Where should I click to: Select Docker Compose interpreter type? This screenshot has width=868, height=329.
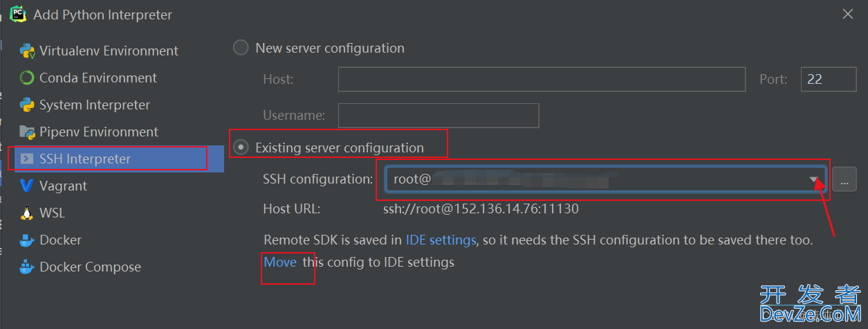(90, 267)
